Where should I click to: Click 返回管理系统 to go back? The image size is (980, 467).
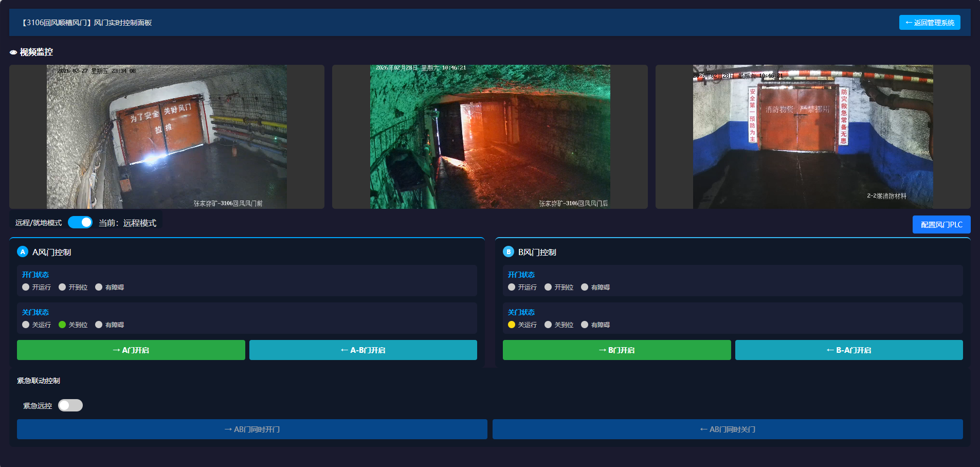pos(929,23)
